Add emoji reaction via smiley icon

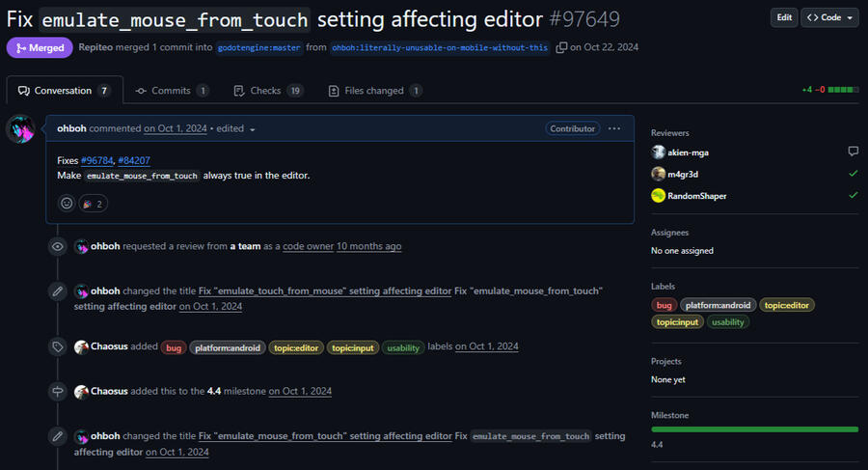tap(67, 204)
